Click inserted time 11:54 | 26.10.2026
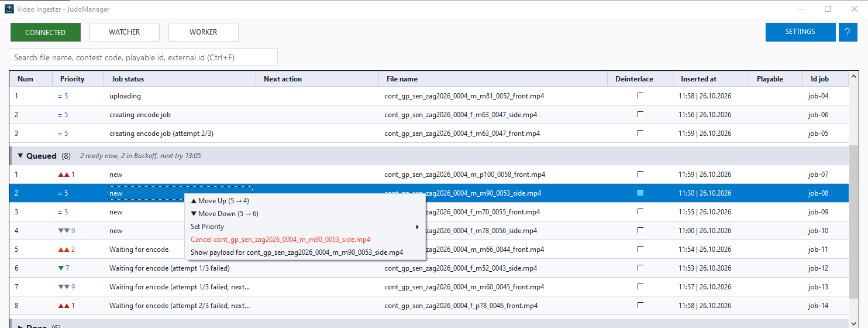Screen dimensions: 868x328 pyautogui.click(x=705, y=250)
